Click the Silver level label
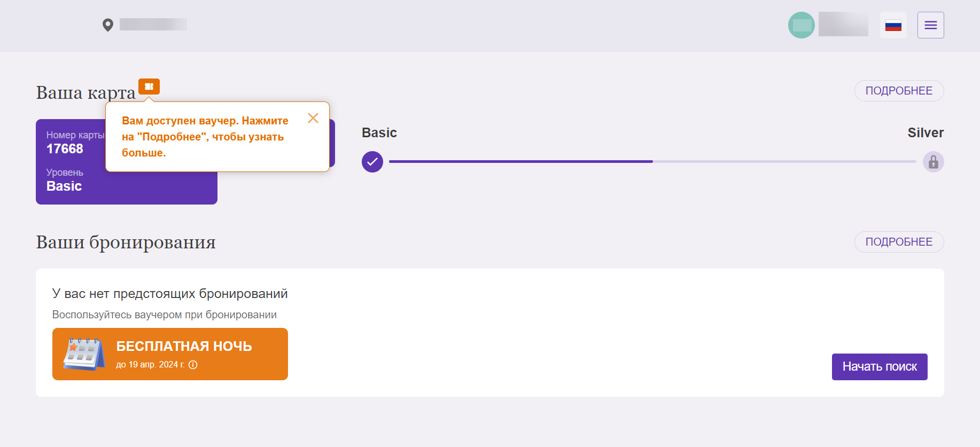This screenshot has height=447, width=980. (x=925, y=133)
